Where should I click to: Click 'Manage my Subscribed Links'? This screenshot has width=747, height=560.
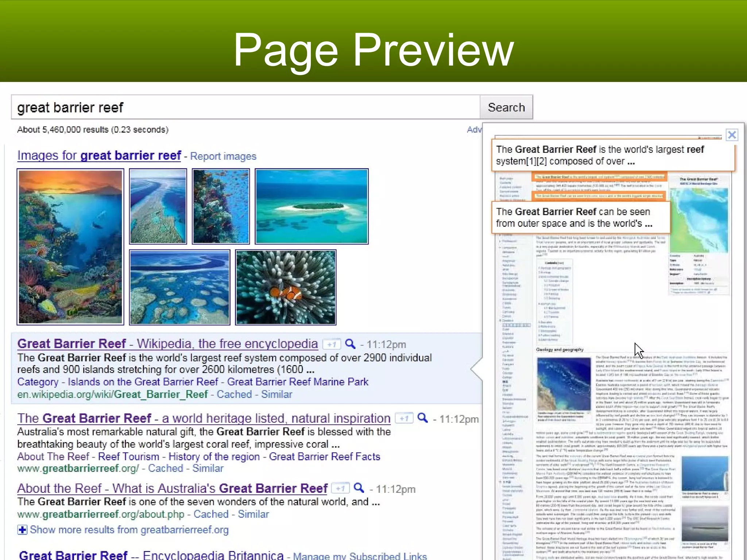click(360, 556)
